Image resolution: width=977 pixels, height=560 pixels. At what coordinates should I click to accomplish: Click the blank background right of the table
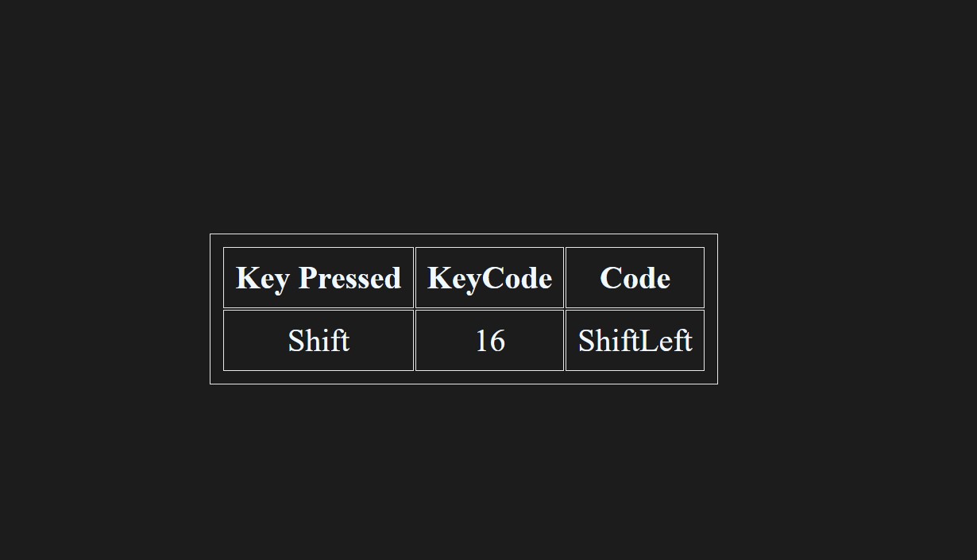(x=847, y=309)
